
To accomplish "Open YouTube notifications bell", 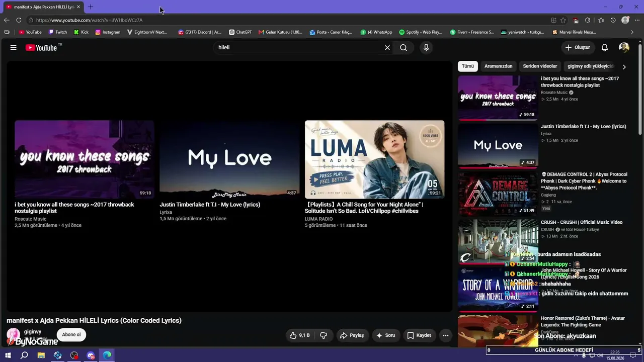I will (605, 48).
